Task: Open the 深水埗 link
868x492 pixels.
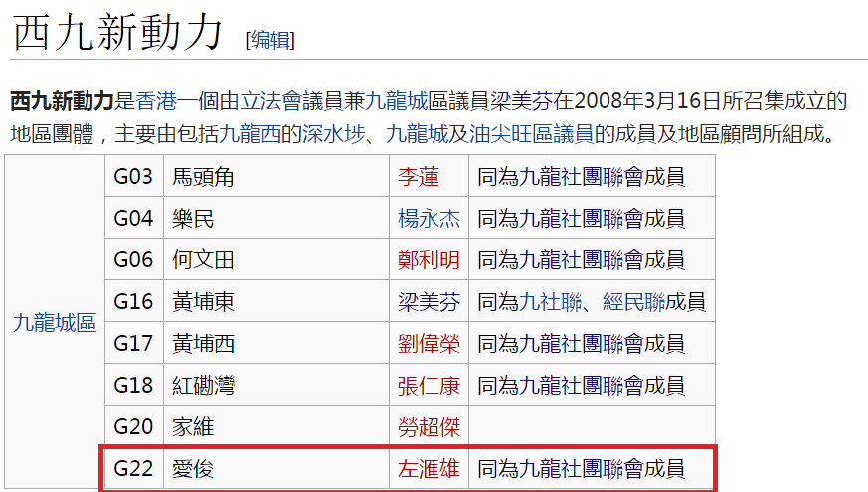Action: pos(333,134)
